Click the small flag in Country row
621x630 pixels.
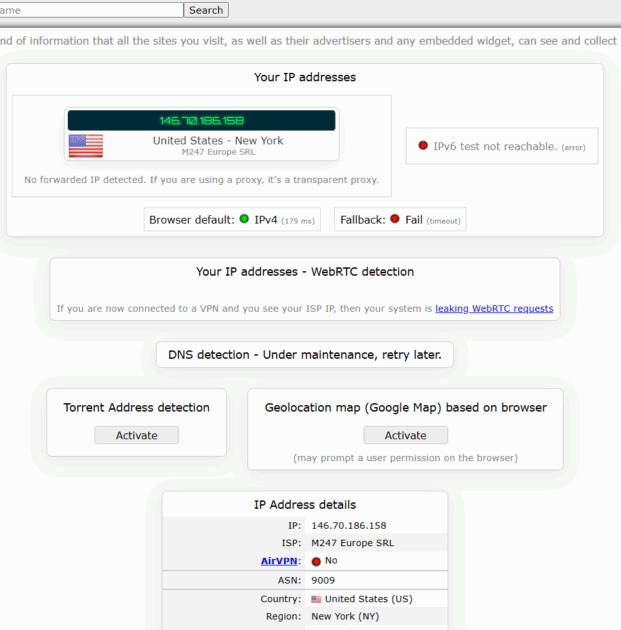[317, 598]
